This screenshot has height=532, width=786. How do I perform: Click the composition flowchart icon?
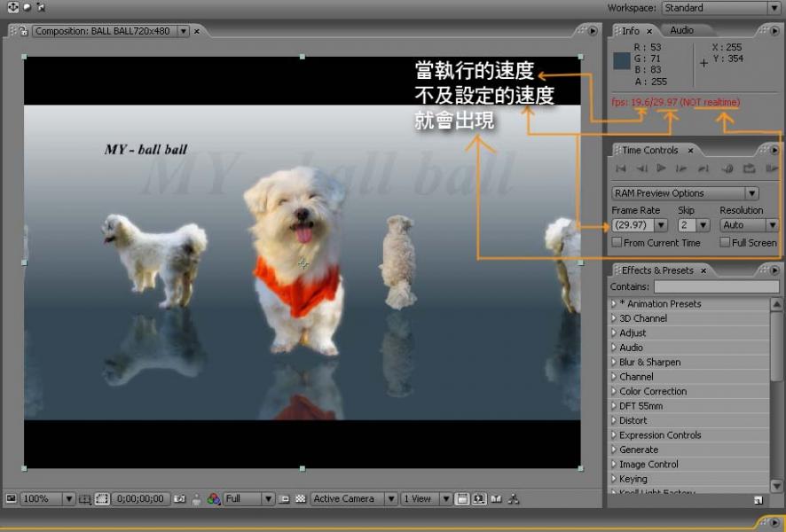pyautogui.click(x=514, y=499)
